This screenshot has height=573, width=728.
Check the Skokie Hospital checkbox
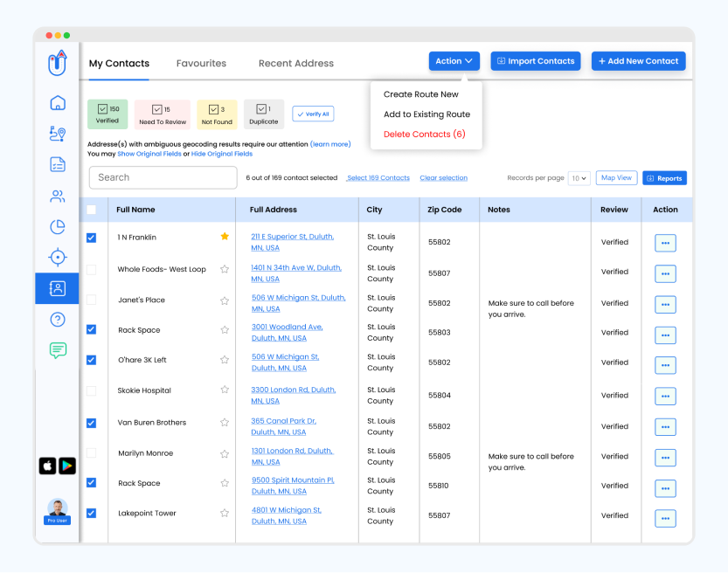coord(92,391)
